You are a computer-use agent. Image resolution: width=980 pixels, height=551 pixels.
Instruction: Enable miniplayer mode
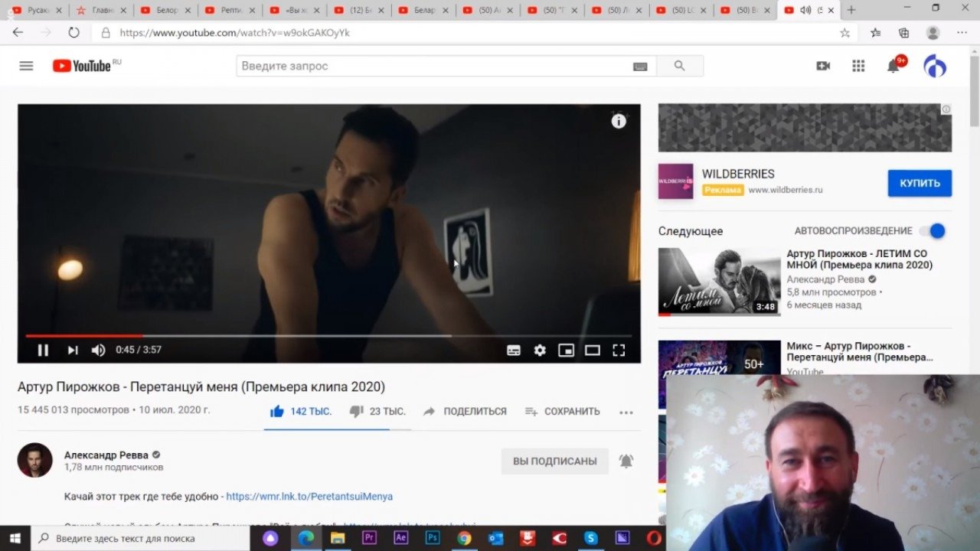click(x=566, y=350)
